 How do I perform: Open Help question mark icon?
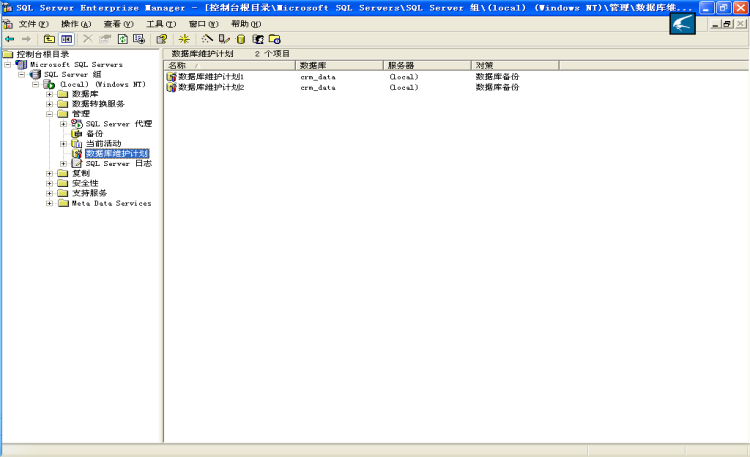point(162,39)
